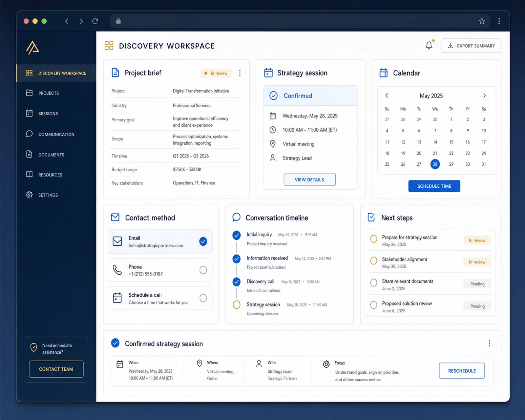
Task: Click the email address hello@strategicpartners.com
Action: pos(156,246)
